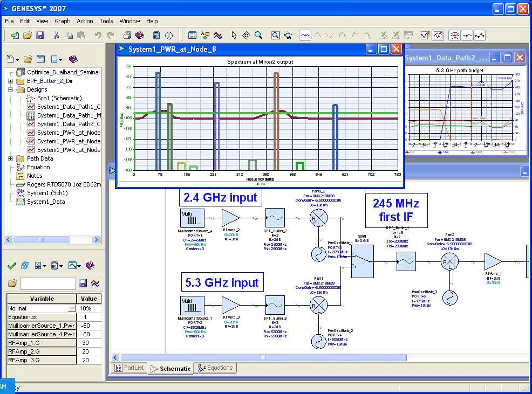Click the blue exclamation info icon
This screenshot has height=394, width=532.
pos(169,35)
